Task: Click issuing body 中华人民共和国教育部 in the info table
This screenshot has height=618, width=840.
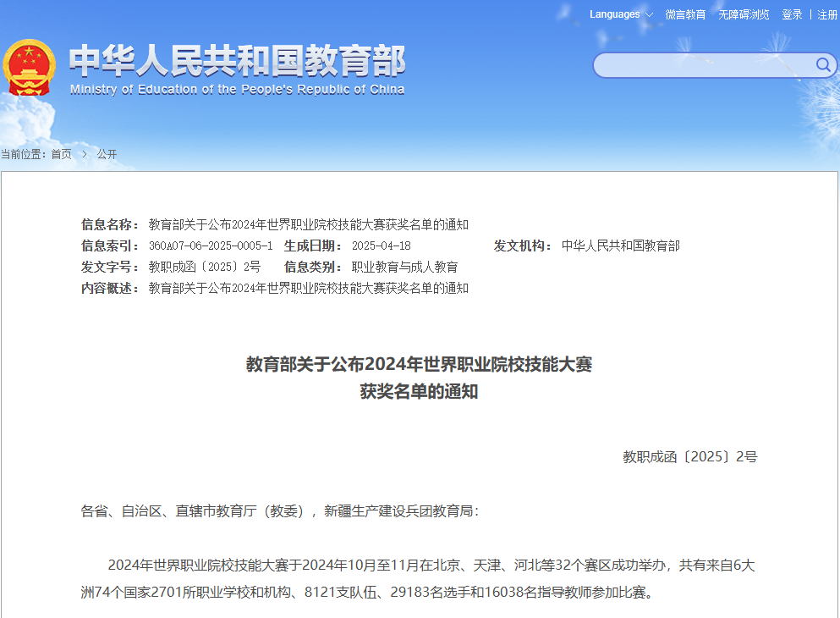Action: pyautogui.click(x=620, y=246)
